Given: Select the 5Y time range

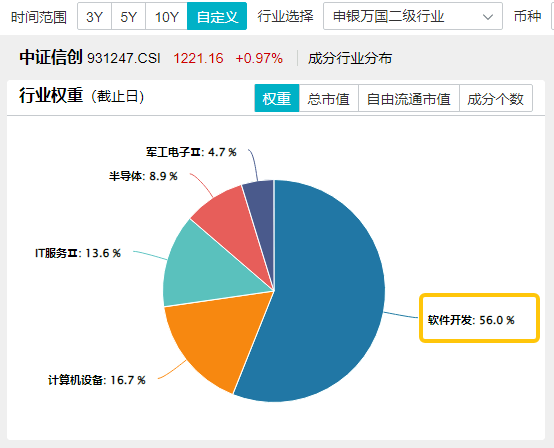Looking at the screenshot, I should [x=128, y=16].
